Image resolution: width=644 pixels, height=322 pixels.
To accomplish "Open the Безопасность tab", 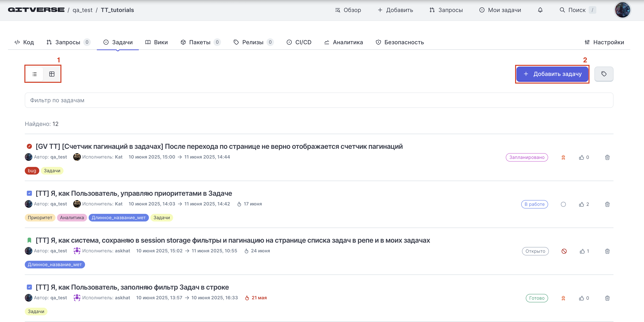I will coord(400,42).
